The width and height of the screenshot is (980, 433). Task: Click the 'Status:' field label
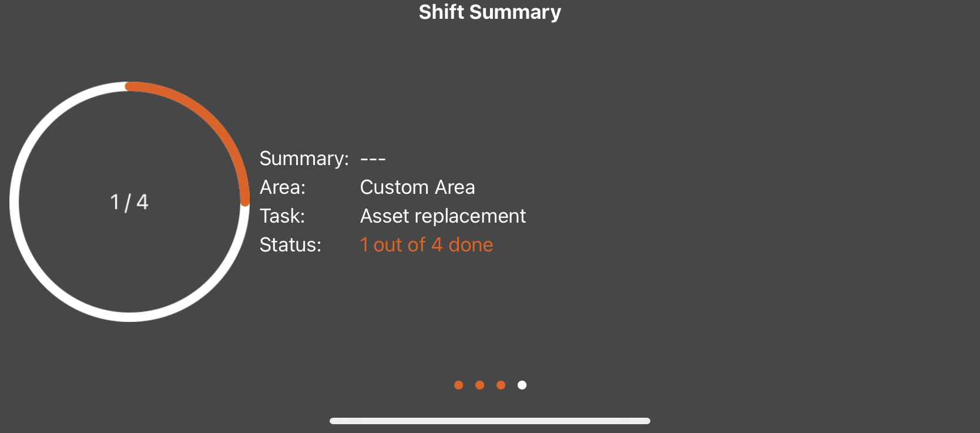pos(290,245)
